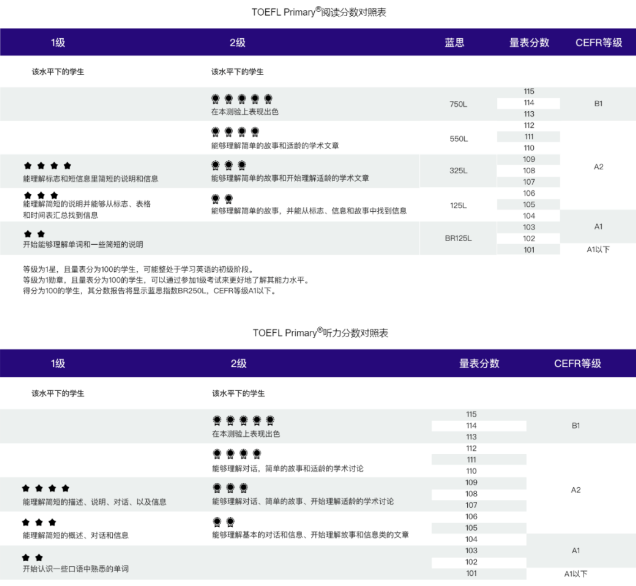636x586 pixels.
Task: Click the B1 level in the listening table
Action: (x=576, y=425)
